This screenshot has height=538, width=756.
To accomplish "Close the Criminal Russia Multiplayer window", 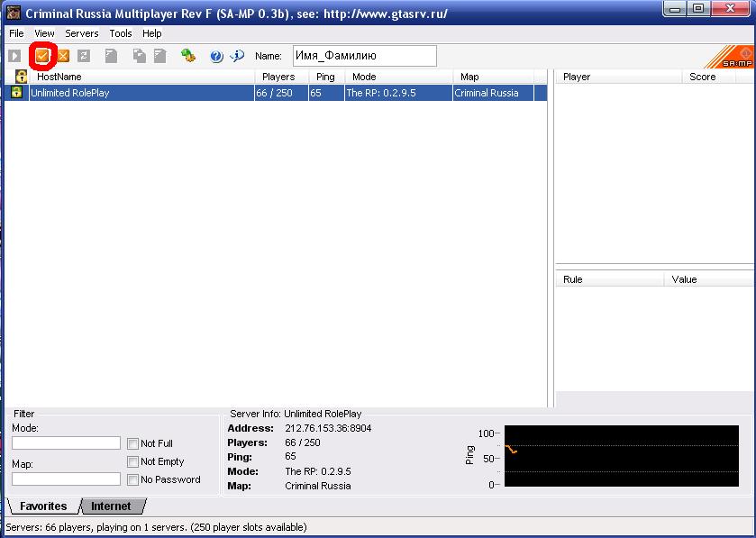I will point(731,9).
